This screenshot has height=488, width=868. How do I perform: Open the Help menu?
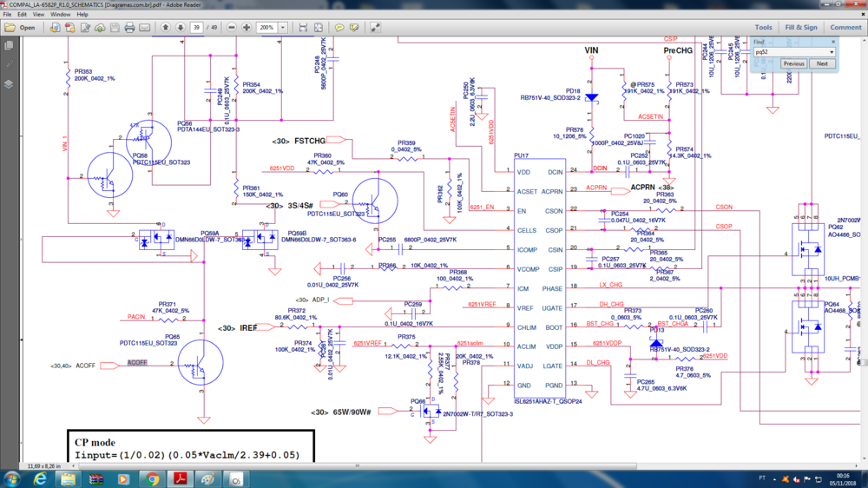click(82, 15)
